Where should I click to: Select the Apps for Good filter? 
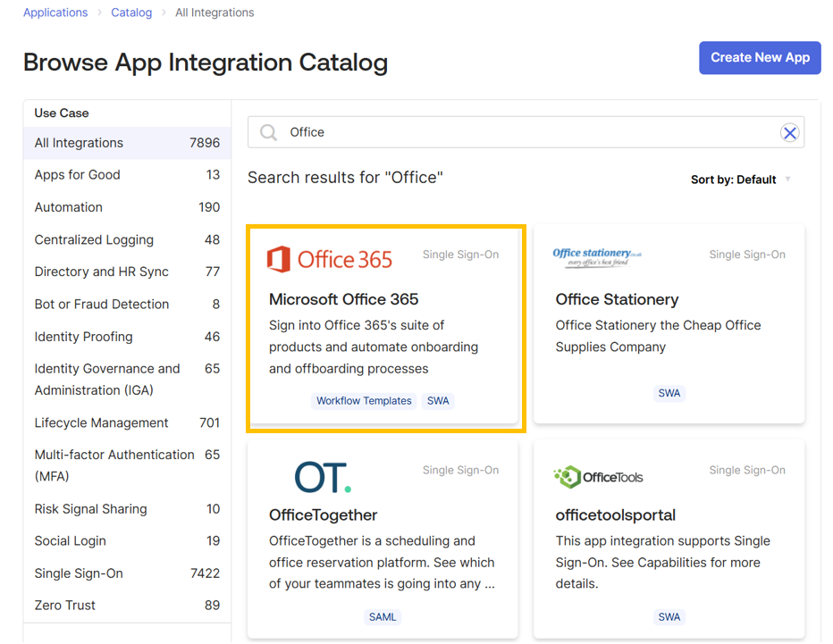pyautogui.click(x=127, y=175)
